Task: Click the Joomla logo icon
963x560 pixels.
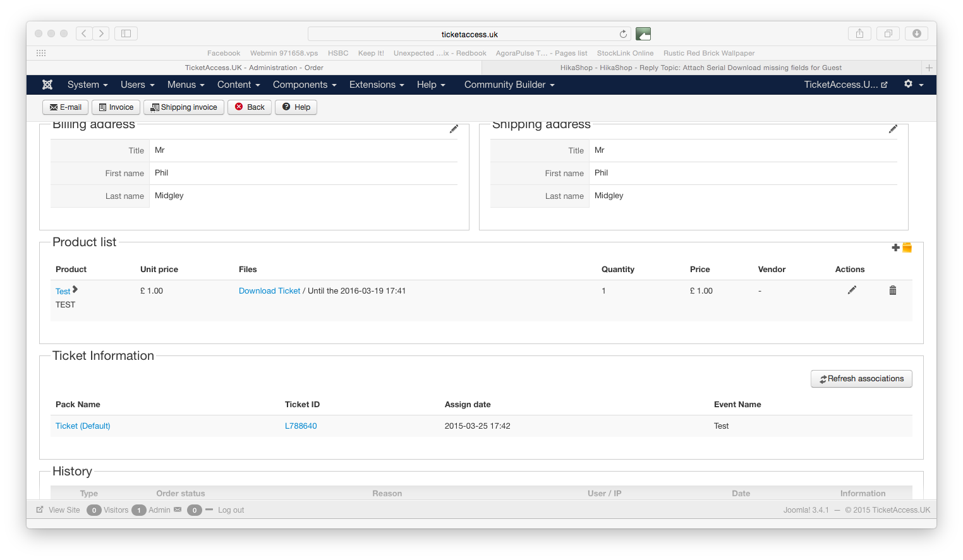Action: (47, 85)
